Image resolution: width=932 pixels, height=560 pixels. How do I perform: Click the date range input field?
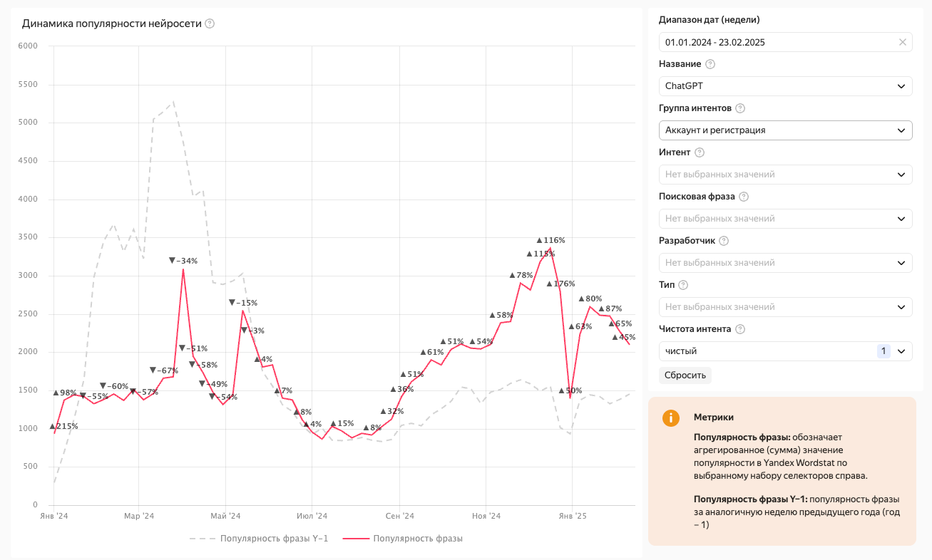pyautogui.click(x=777, y=42)
